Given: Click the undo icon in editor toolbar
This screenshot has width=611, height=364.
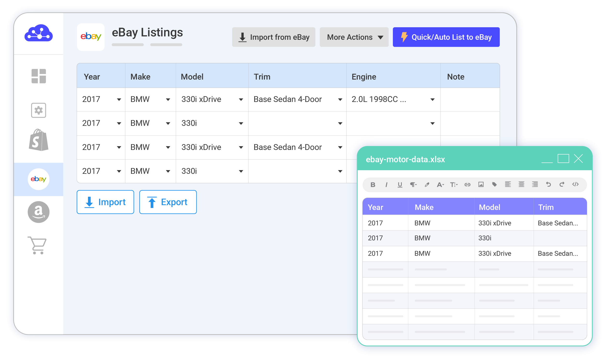Looking at the screenshot, I should [x=549, y=184].
